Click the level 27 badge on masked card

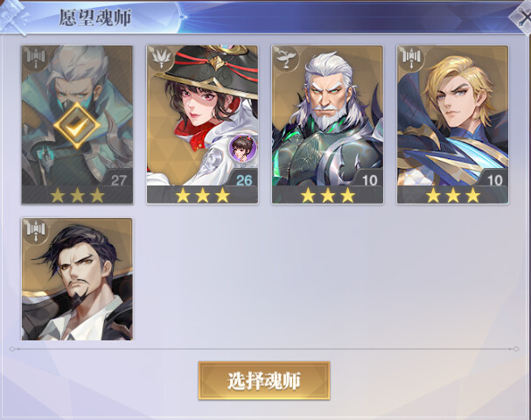[118, 180]
